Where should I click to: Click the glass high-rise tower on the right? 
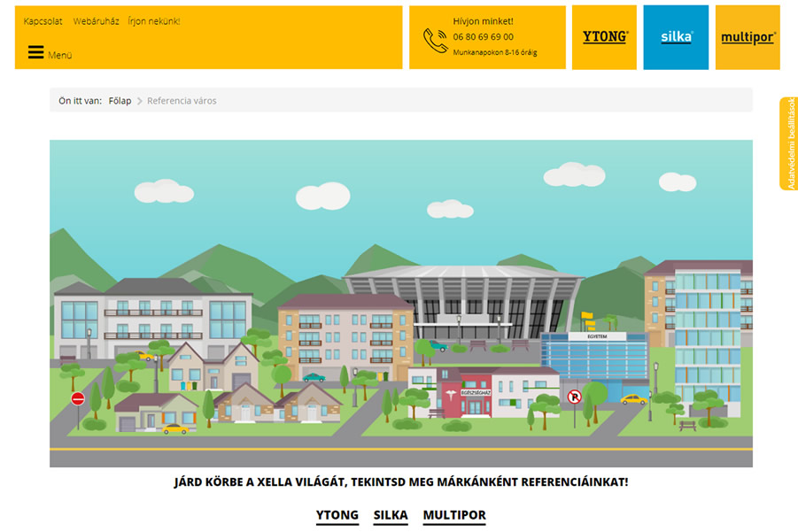pyautogui.click(x=708, y=341)
